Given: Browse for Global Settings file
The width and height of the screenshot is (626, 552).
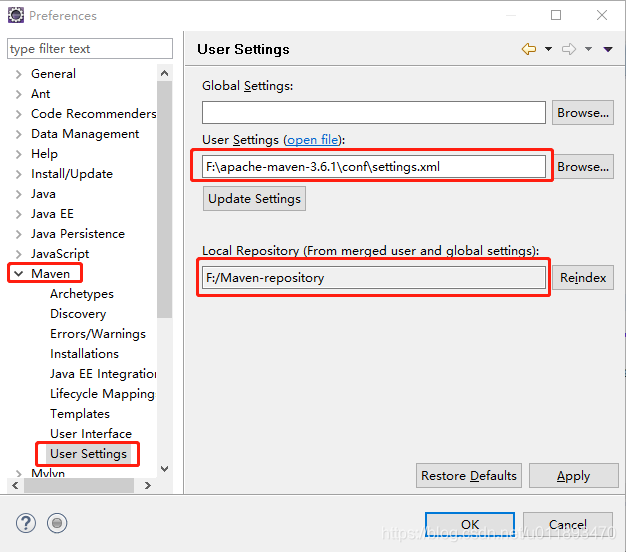Looking at the screenshot, I should pyautogui.click(x=583, y=113).
